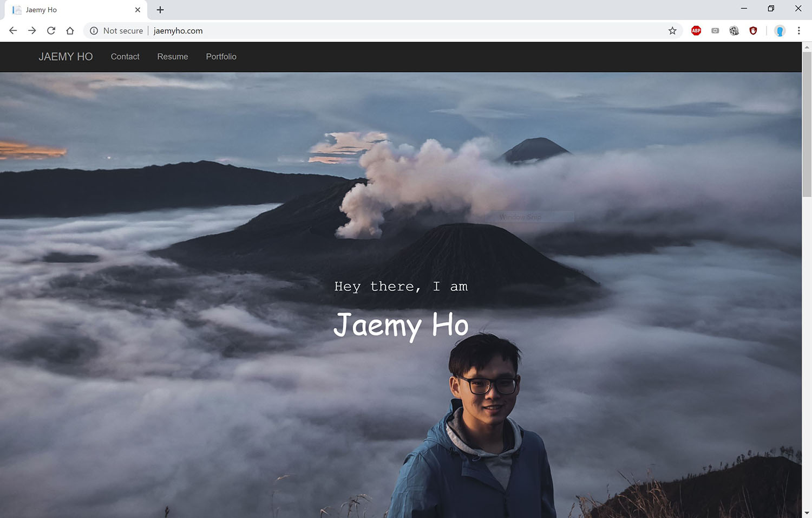812x518 pixels.
Task: Go back to the previous page
Action: pyautogui.click(x=13, y=31)
